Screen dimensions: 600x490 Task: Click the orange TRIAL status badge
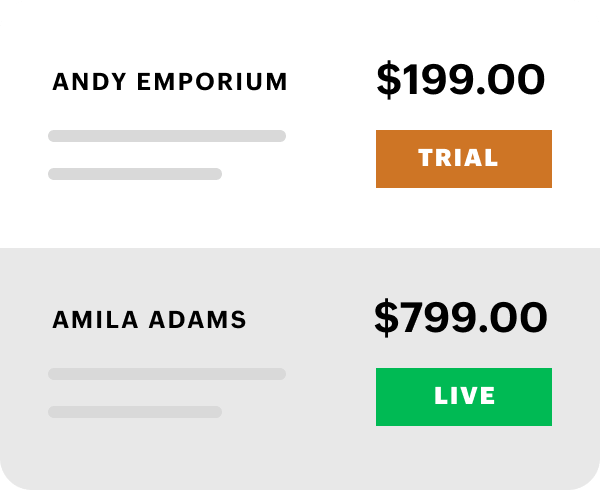[x=463, y=158]
